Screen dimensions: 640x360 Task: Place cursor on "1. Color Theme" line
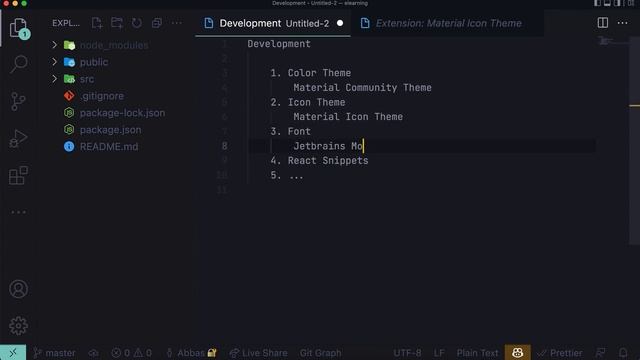311,73
